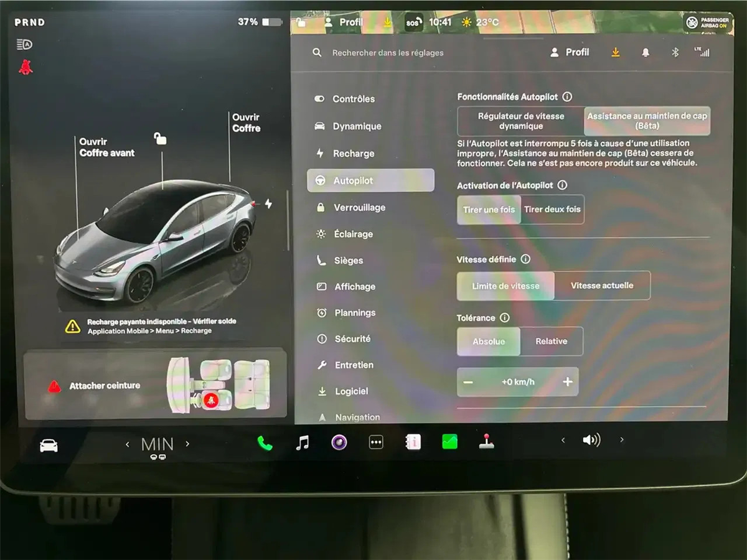Image resolution: width=747 pixels, height=560 pixels.
Task: Open the three-dots app launcher
Action: [376, 442]
